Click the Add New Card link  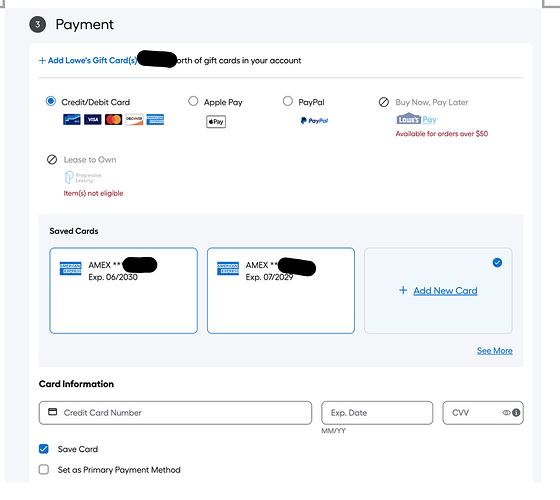(x=445, y=291)
